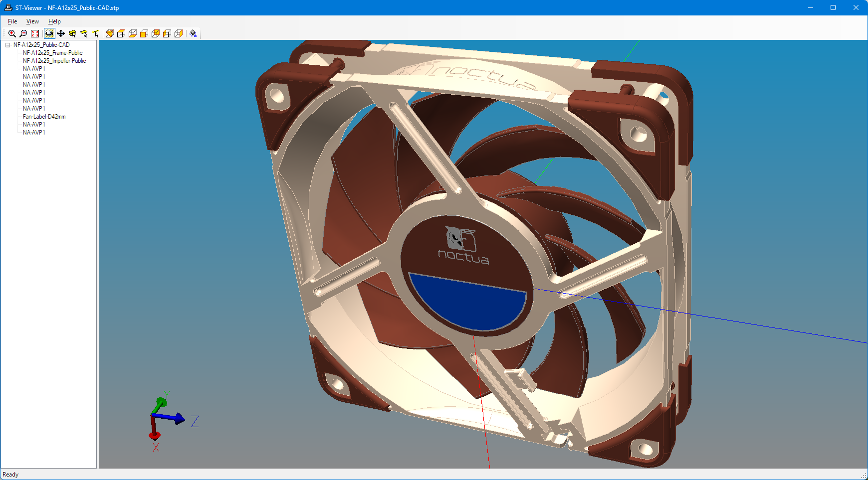Switch to the isometric cube view
The image size is (868, 480).
110,33
